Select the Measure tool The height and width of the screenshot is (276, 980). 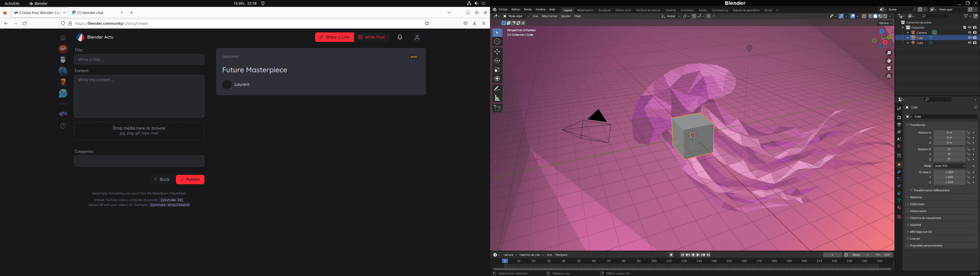point(497,98)
